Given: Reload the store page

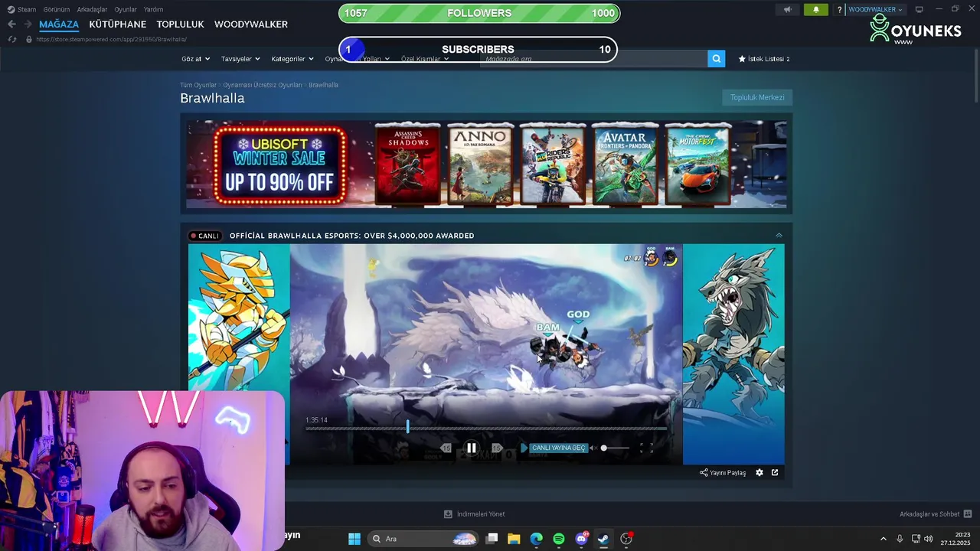Looking at the screenshot, I should [11, 39].
